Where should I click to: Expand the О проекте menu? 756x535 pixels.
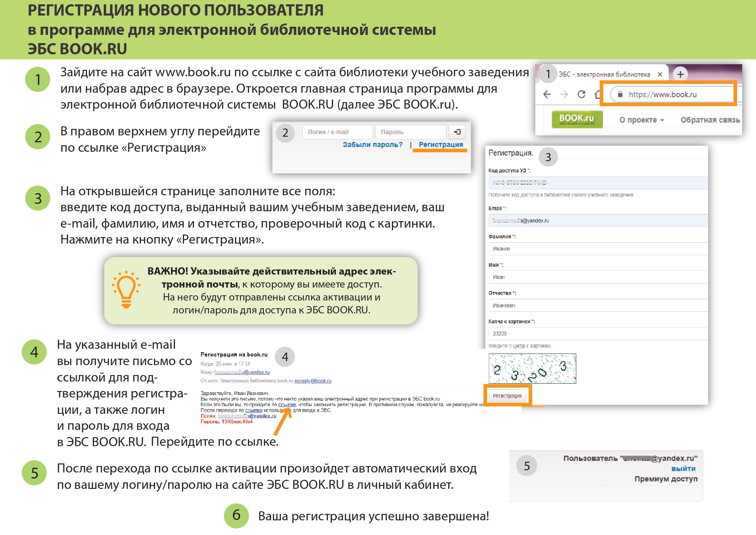[641, 120]
